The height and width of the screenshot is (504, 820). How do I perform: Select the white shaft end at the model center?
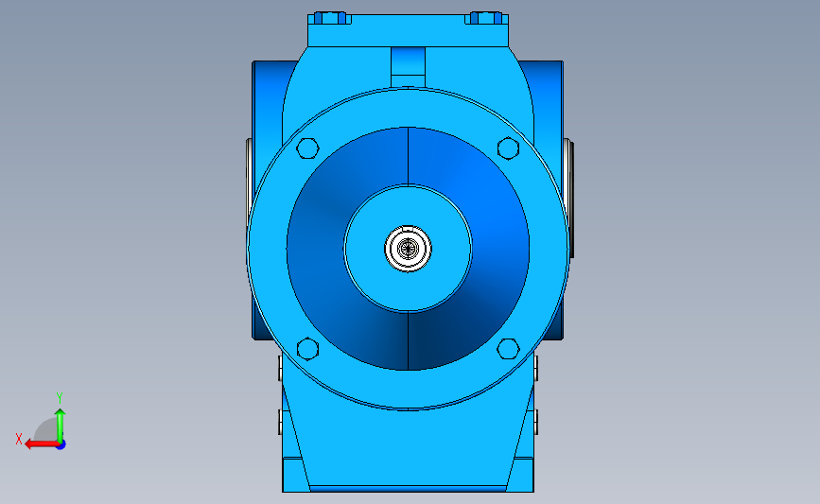tap(408, 249)
